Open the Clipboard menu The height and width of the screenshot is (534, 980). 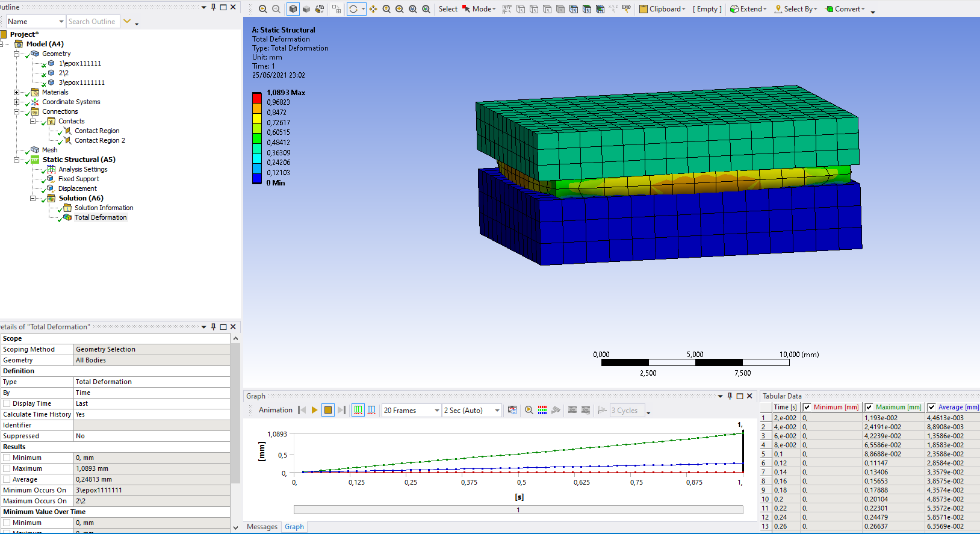tap(663, 9)
